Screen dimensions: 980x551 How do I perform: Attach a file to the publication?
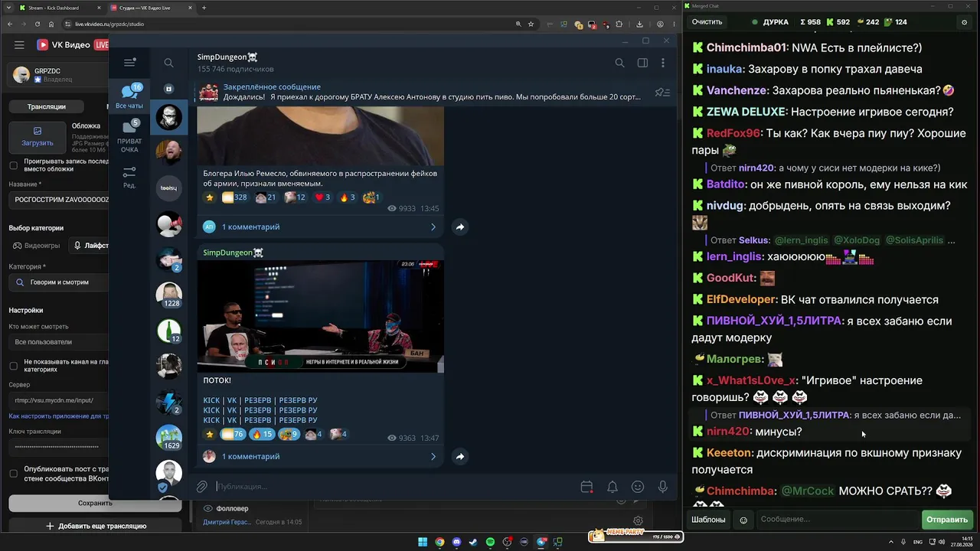tap(202, 487)
